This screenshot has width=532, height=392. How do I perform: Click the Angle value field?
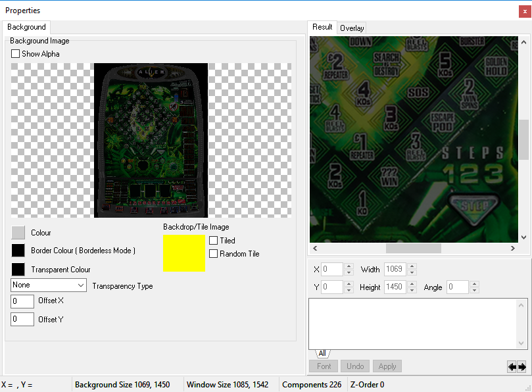tap(458, 287)
